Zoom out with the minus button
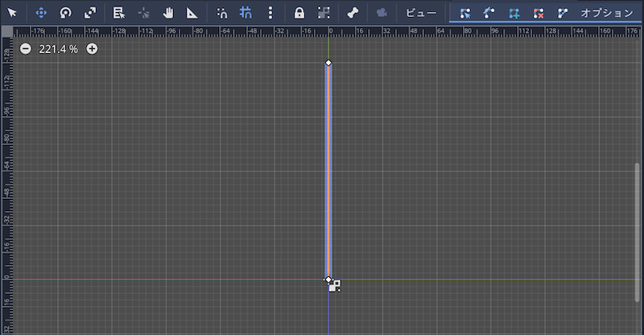 point(26,49)
